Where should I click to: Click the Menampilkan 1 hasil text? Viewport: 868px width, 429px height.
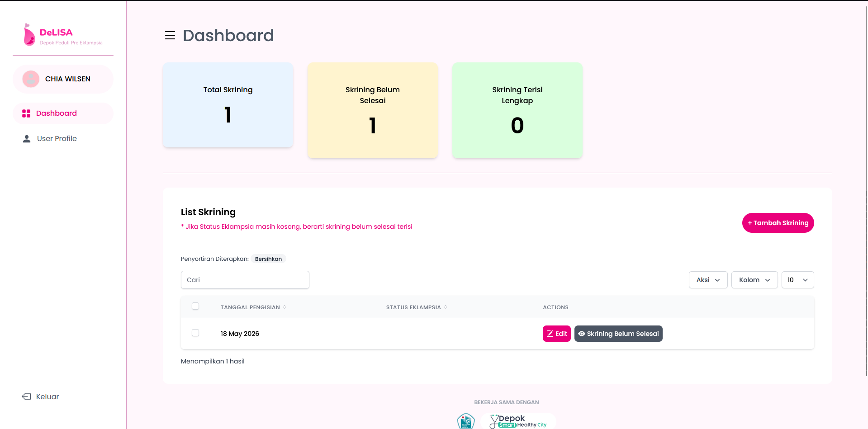[213, 361]
